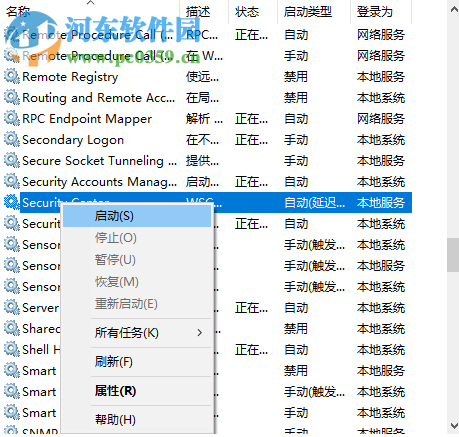
Task: Click the 禁用 startup type in the Shared row
Action: click(296, 329)
